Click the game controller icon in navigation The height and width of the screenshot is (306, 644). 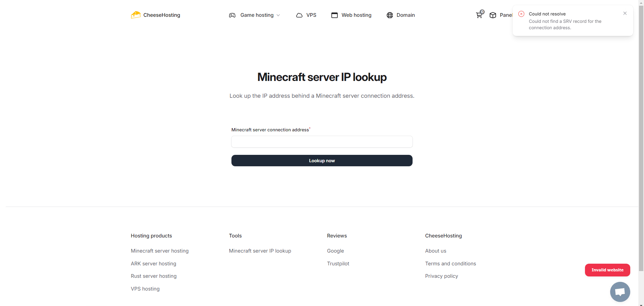(232, 15)
